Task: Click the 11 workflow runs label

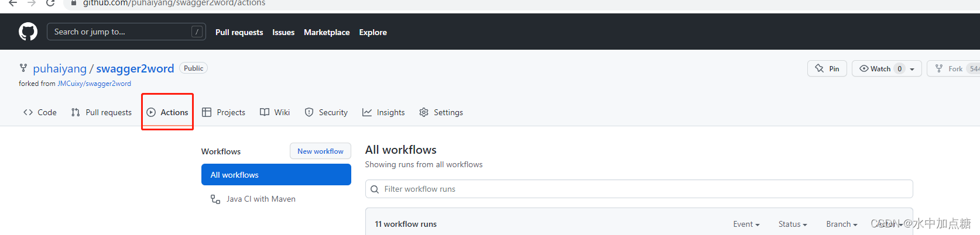Action: click(406, 224)
